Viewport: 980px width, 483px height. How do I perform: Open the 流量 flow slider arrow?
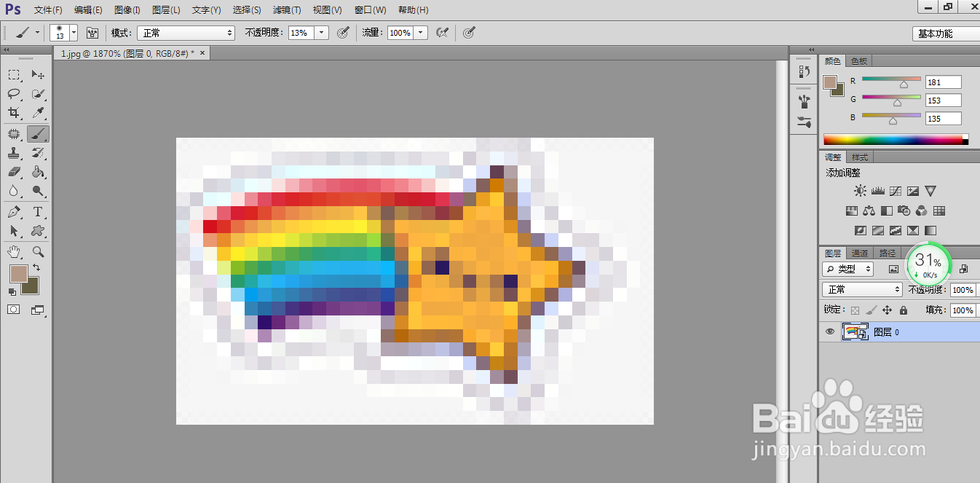click(x=421, y=33)
